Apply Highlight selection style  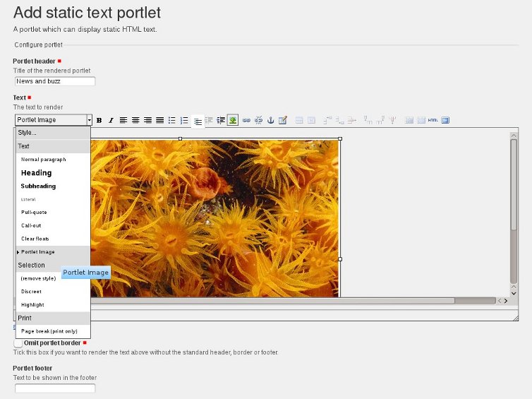32,305
